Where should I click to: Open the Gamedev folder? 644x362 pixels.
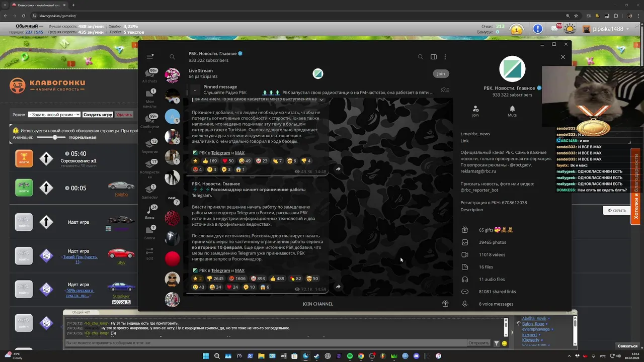(x=149, y=192)
